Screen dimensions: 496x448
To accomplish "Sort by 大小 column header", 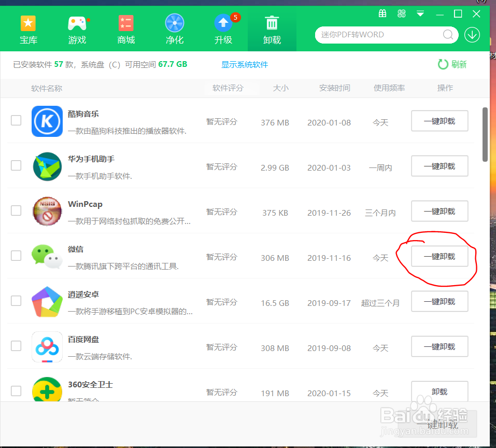I will (281, 88).
